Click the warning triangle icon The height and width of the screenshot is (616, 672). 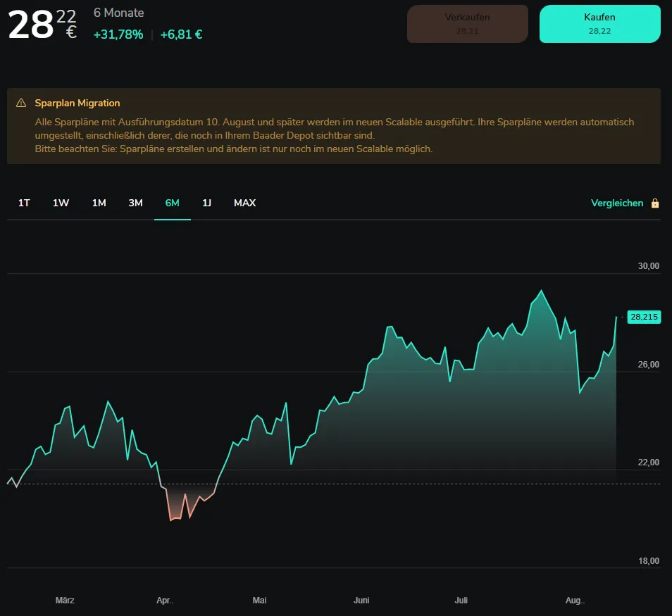coord(21,103)
